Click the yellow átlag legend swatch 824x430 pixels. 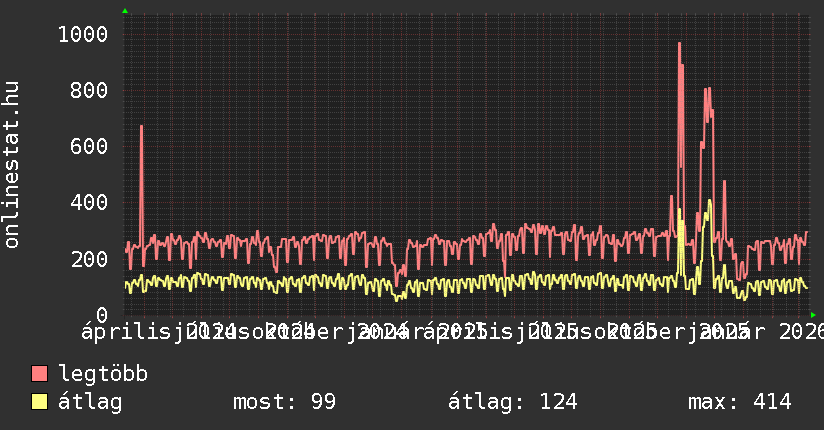[40, 402]
